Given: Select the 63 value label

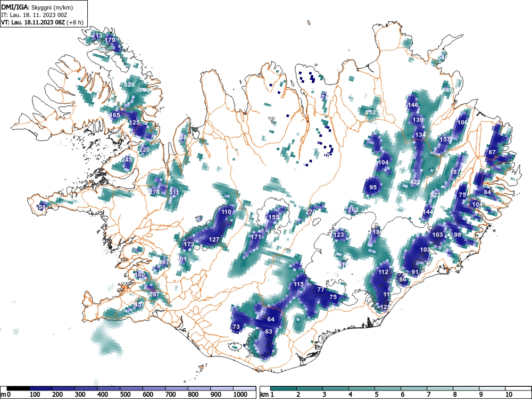Looking at the screenshot, I should pos(269,331).
